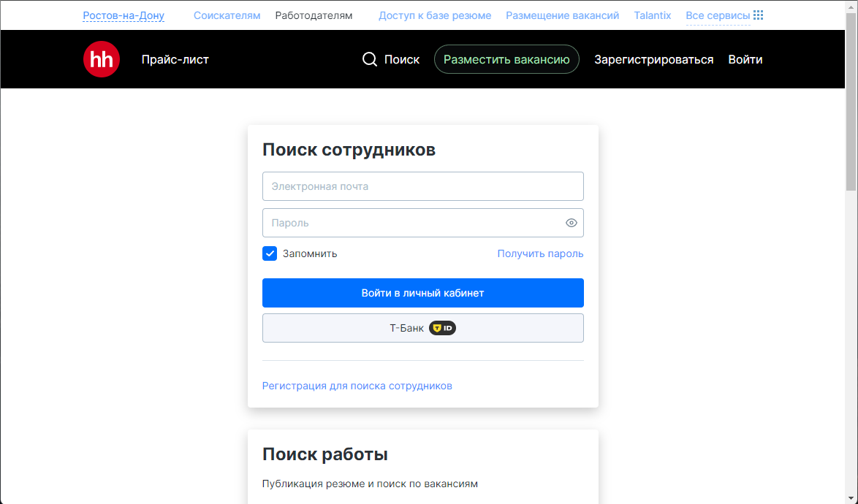Click the red hh logo
Viewport: 858px width, 504px height.
coord(102,59)
